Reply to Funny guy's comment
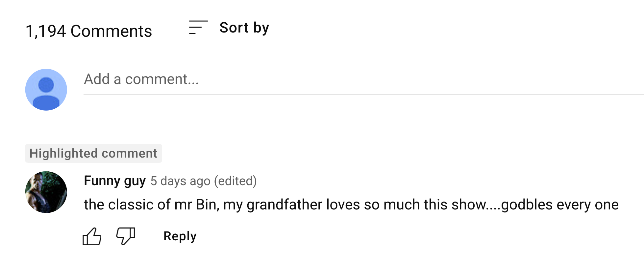The image size is (644, 260). (180, 236)
